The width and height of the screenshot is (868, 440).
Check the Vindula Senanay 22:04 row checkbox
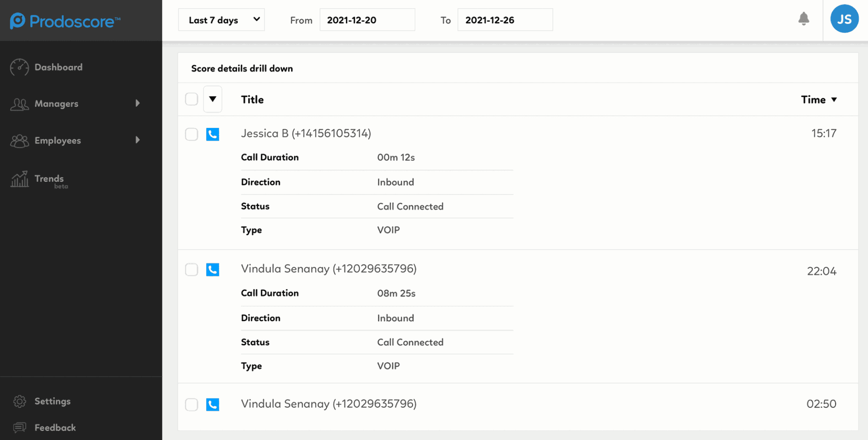pos(192,270)
